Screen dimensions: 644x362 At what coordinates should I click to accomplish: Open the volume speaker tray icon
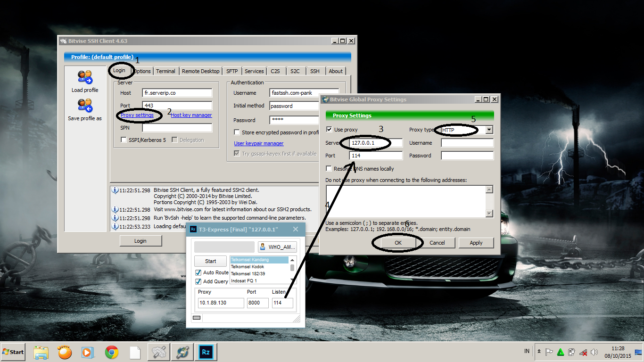click(x=594, y=352)
